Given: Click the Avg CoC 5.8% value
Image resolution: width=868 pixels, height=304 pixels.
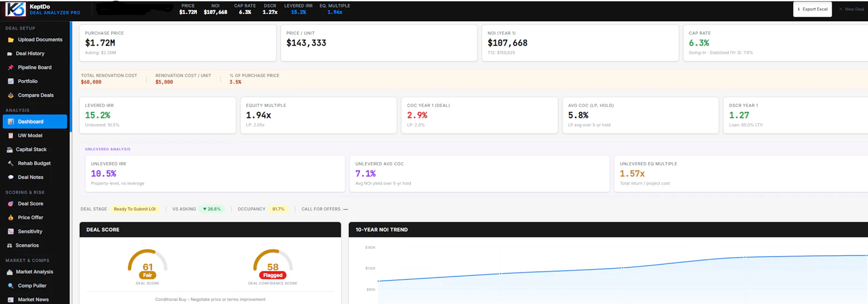Looking at the screenshot, I should (x=578, y=115).
